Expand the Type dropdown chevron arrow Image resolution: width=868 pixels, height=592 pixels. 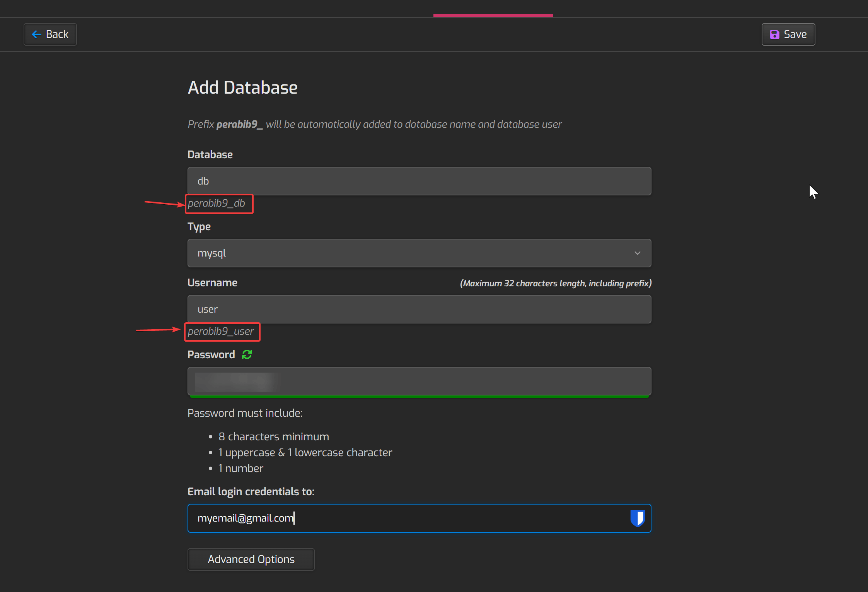click(x=637, y=253)
